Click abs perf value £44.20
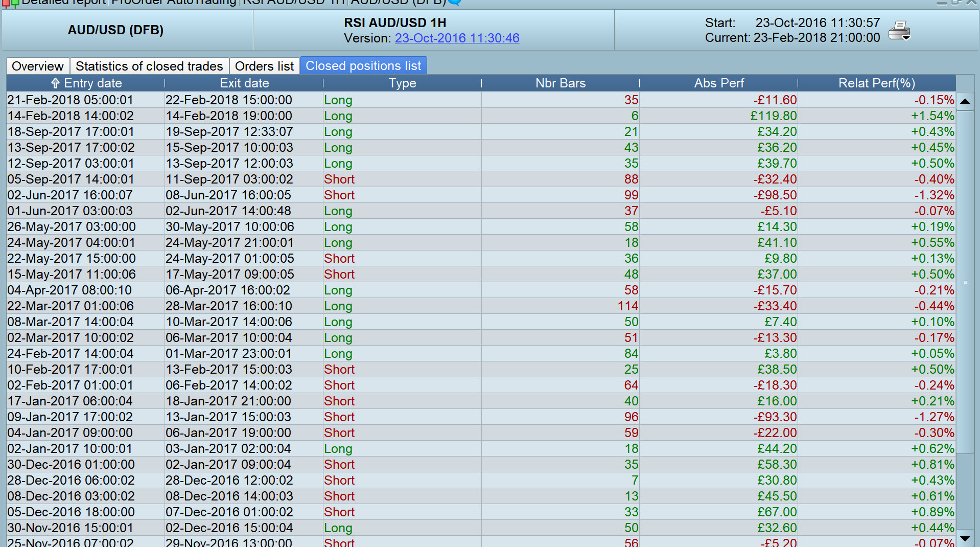This screenshot has width=980, height=547. [777, 449]
